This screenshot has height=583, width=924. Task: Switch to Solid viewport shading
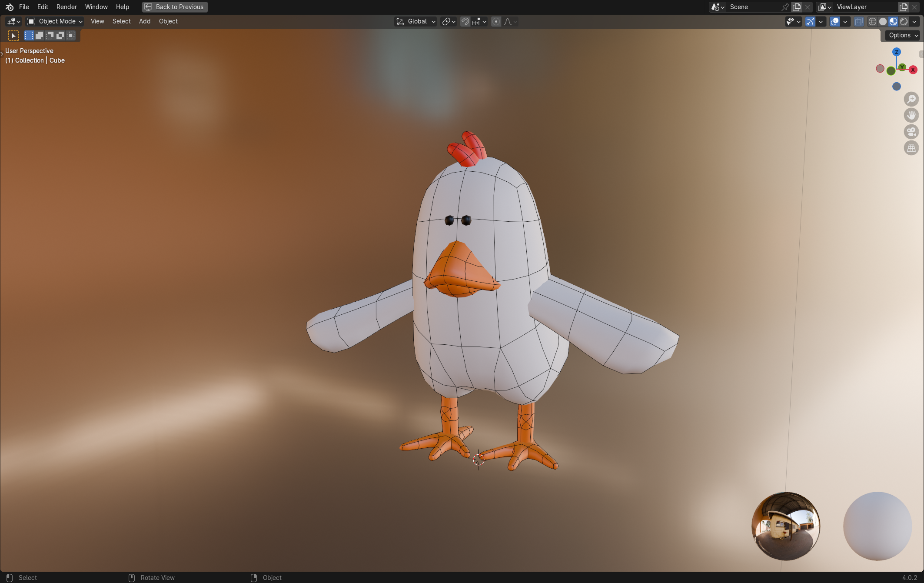(x=883, y=21)
